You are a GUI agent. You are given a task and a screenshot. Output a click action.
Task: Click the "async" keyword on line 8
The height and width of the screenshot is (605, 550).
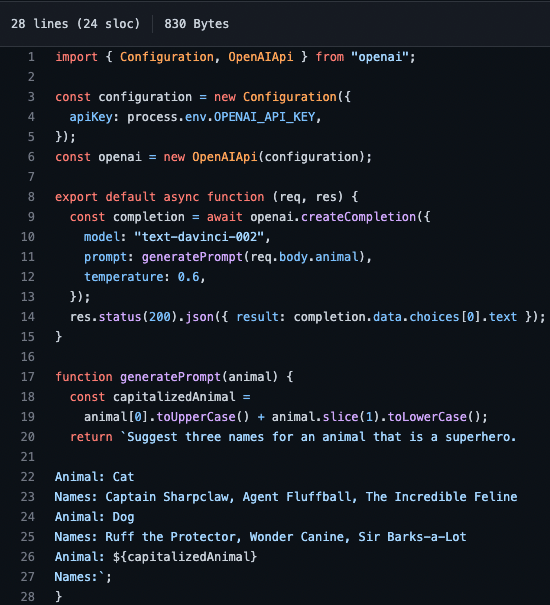coord(181,197)
